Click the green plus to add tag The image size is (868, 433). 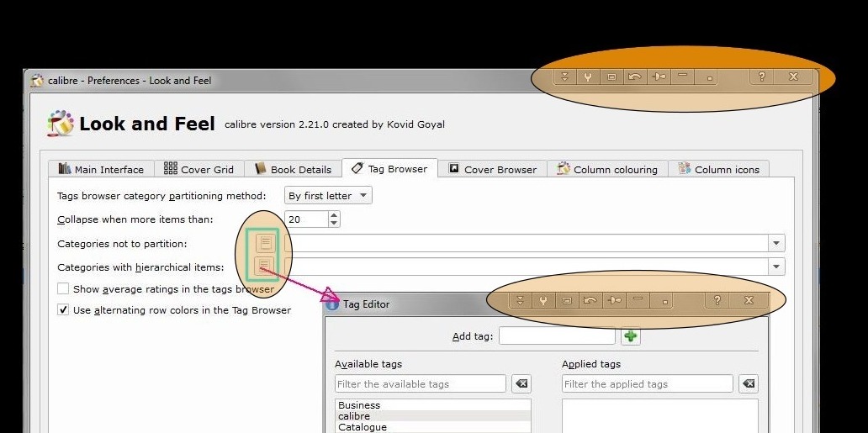pos(631,336)
